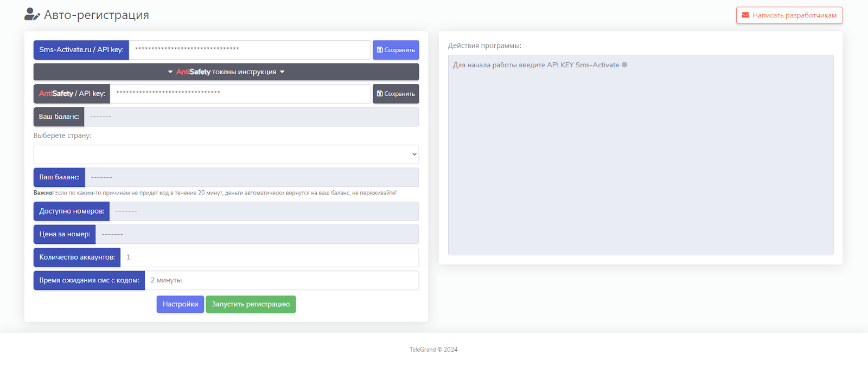
Task: Expand AntiSafety токены инструкция panel
Action: click(x=226, y=72)
